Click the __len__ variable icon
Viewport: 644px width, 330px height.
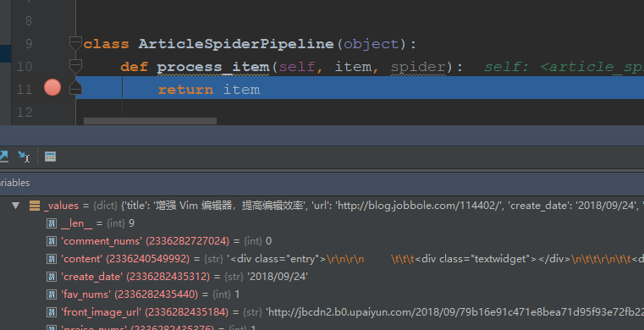click(x=52, y=223)
